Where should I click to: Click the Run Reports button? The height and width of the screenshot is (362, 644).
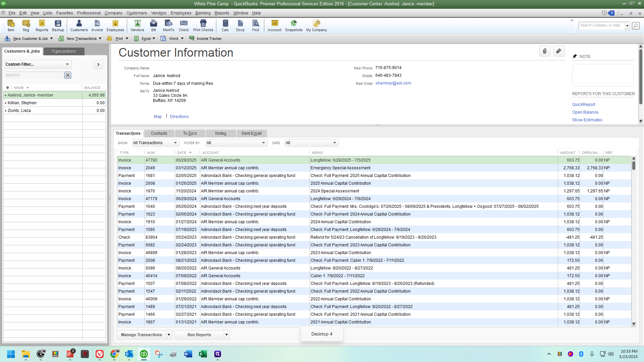point(199,335)
